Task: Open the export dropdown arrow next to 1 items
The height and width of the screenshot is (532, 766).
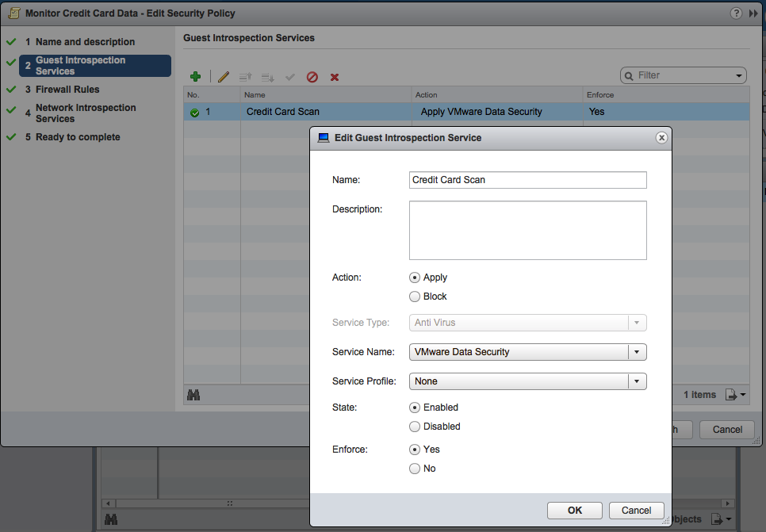Action: coord(743,395)
